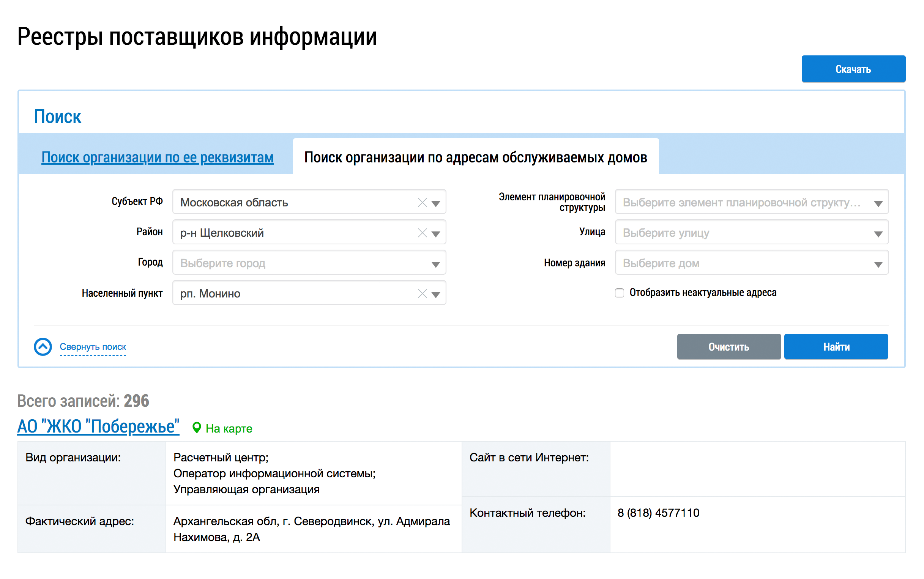
Task: Click the Выберите элемент планировочной структуры field
Action: click(x=752, y=202)
